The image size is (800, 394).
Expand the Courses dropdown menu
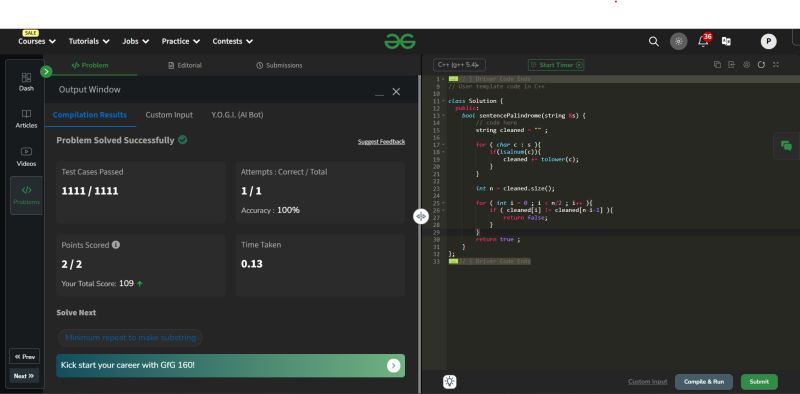pyautogui.click(x=37, y=41)
